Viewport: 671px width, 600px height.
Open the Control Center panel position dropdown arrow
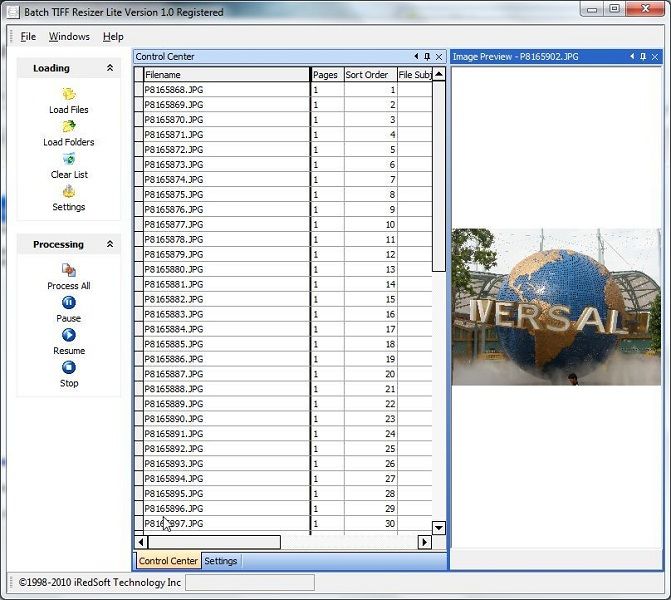(x=416, y=57)
